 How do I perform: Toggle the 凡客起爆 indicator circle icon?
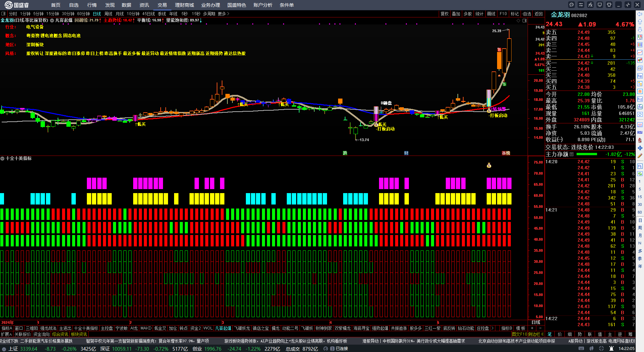52,20
